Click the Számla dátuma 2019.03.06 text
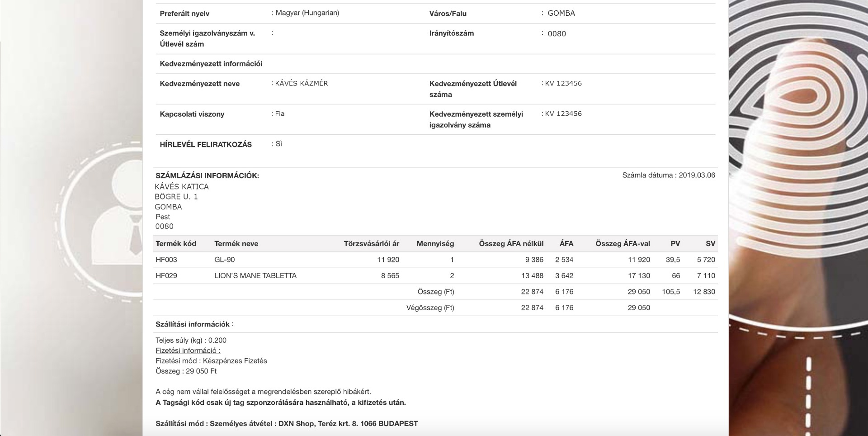 click(x=668, y=175)
